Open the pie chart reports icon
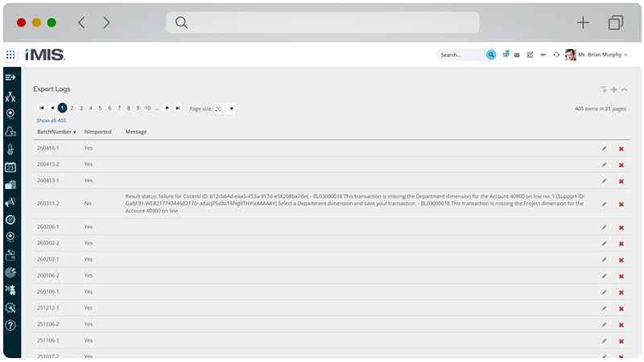 coord(10,273)
